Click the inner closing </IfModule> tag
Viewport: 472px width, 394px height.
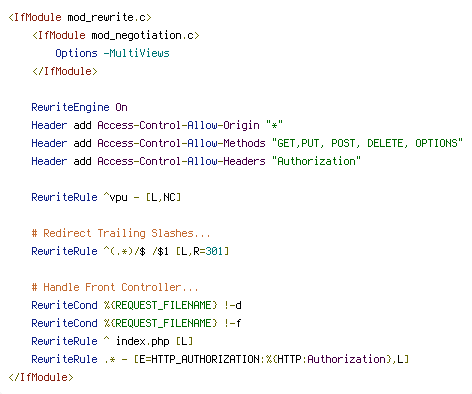coord(65,71)
